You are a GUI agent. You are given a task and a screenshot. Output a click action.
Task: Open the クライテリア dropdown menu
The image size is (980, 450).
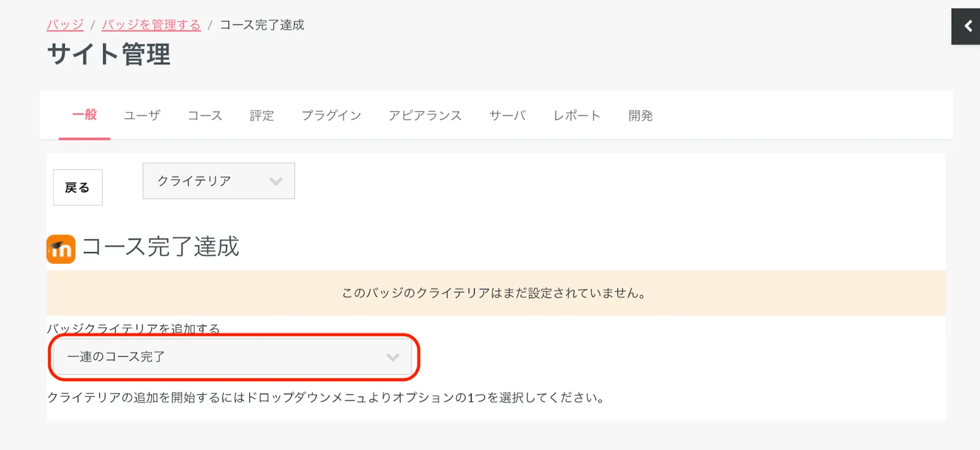click(x=219, y=181)
